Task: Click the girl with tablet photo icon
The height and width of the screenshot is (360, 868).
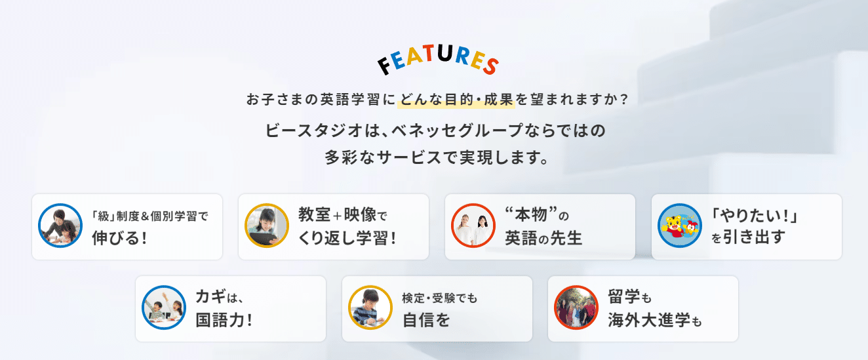Action: pos(267,226)
